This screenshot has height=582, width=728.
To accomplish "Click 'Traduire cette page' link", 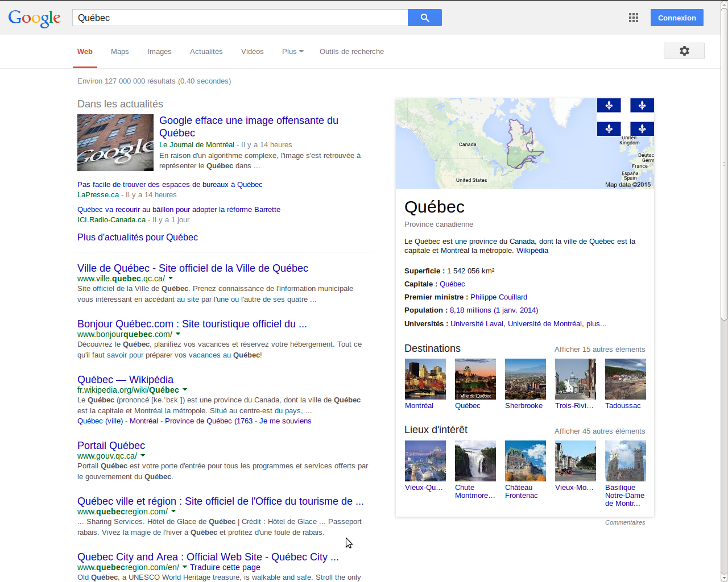I will (225, 567).
